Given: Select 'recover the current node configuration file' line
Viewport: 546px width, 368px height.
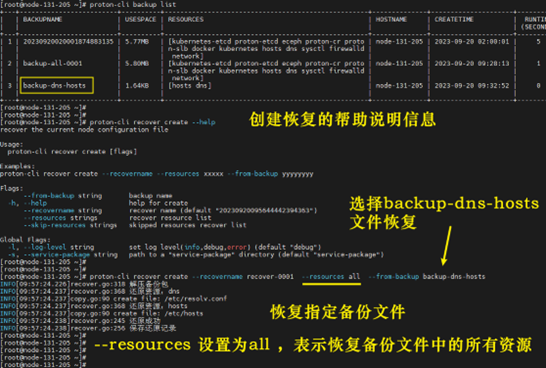Looking at the screenshot, I should point(84,130).
